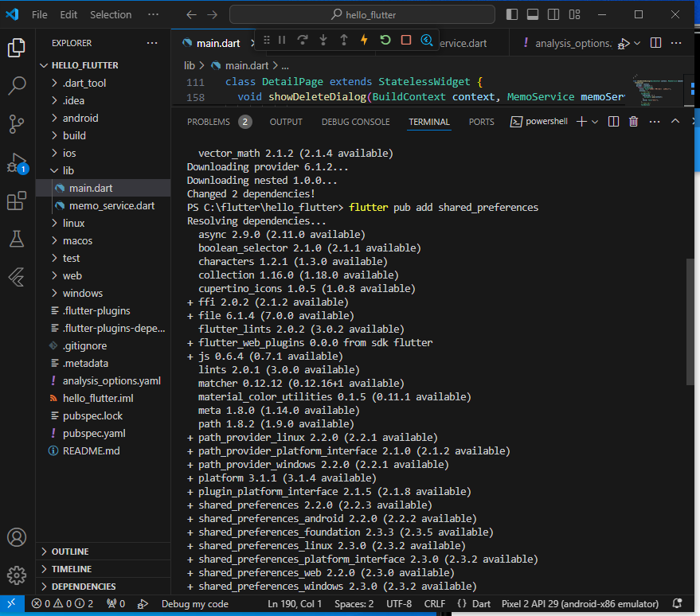The width and height of the screenshot is (700, 616).
Task: Open the new terminal profile dropdown arrow
Action: (x=595, y=121)
